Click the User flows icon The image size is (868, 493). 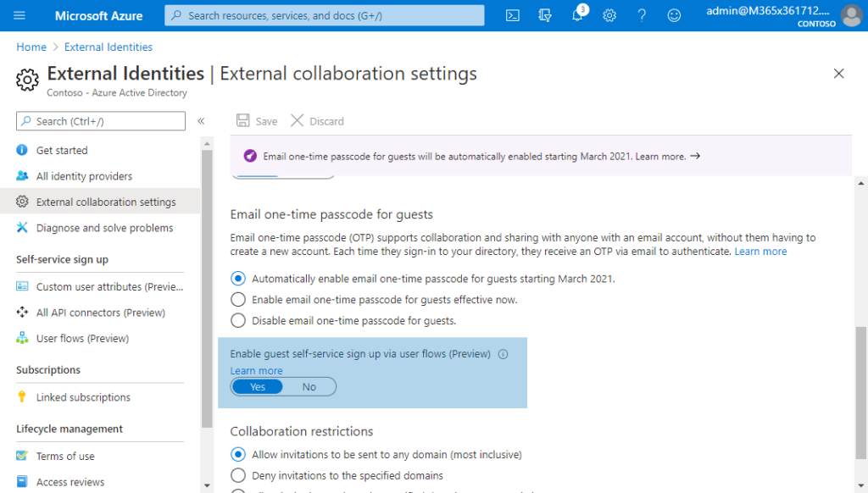pyautogui.click(x=22, y=338)
